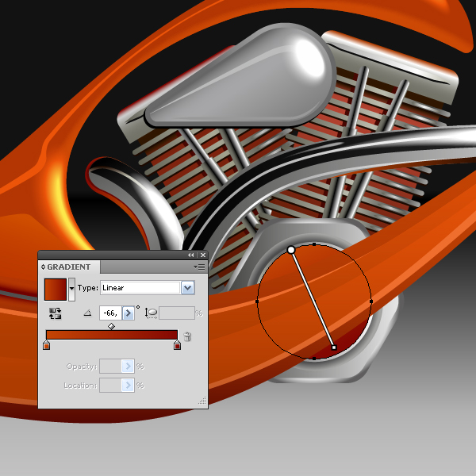
Task: Cycle Gradient panel view using tab arrows
Action: coord(43,267)
